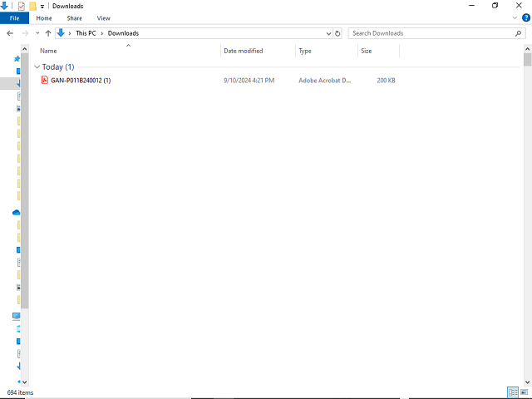Viewport: 532px width, 399px height.
Task: Switch to Details view in status bar
Action: point(513,392)
